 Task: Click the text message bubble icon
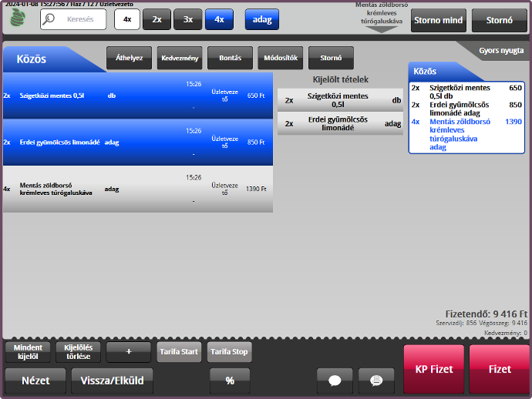pyautogui.click(x=375, y=381)
